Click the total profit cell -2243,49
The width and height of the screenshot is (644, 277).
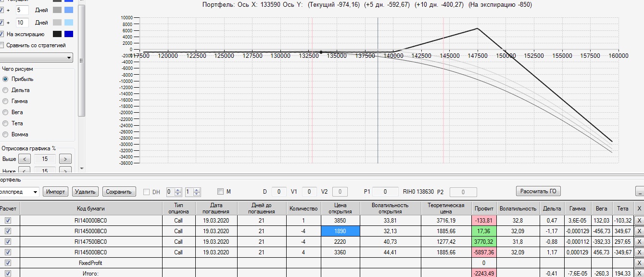click(x=484, y=273)
